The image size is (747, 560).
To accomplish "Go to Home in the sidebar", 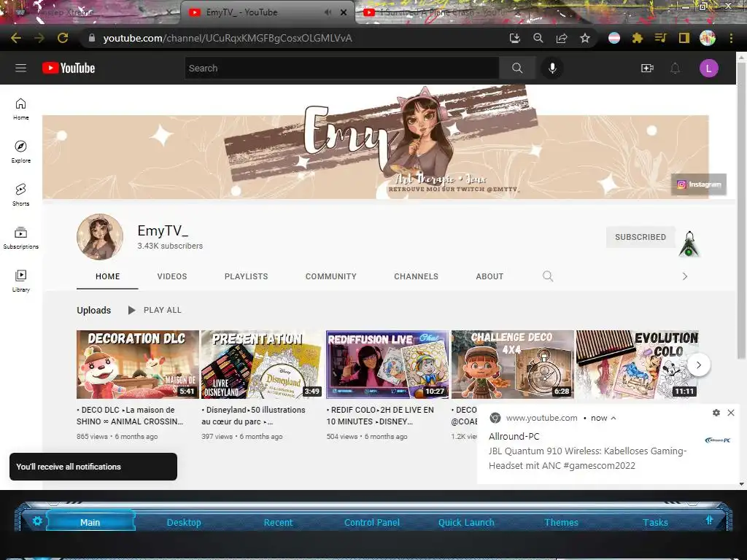I will (20, 109).
